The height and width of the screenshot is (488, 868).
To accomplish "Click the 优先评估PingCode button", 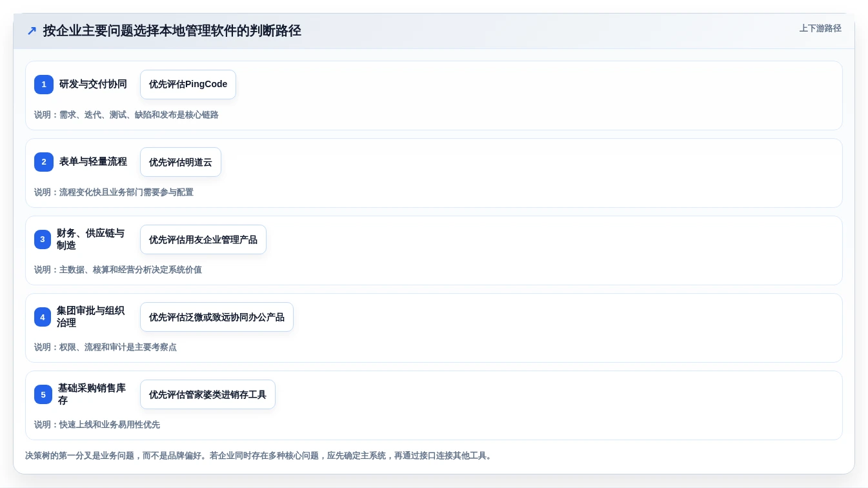I will point(188,85).
